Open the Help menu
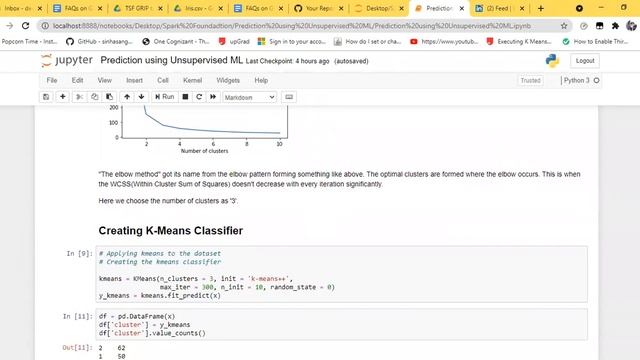 (x=261, y=80)
